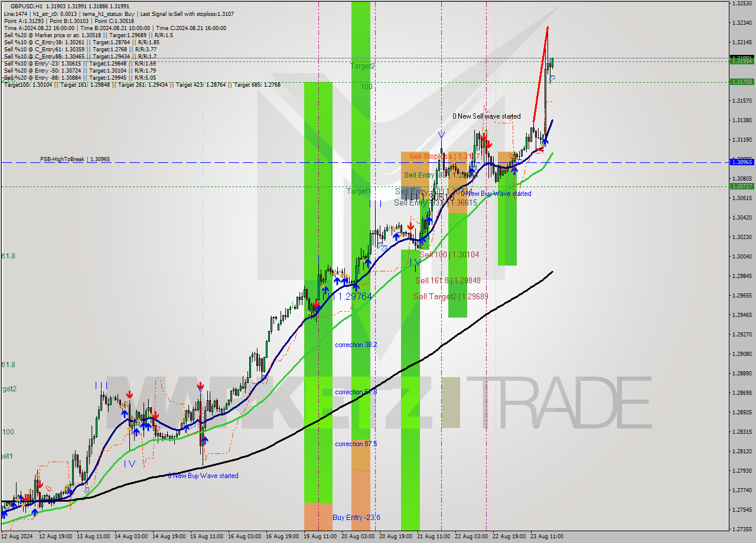
Task: Click '23 Aug 11:00' on the time axis
Action: (x=546, y=537)
